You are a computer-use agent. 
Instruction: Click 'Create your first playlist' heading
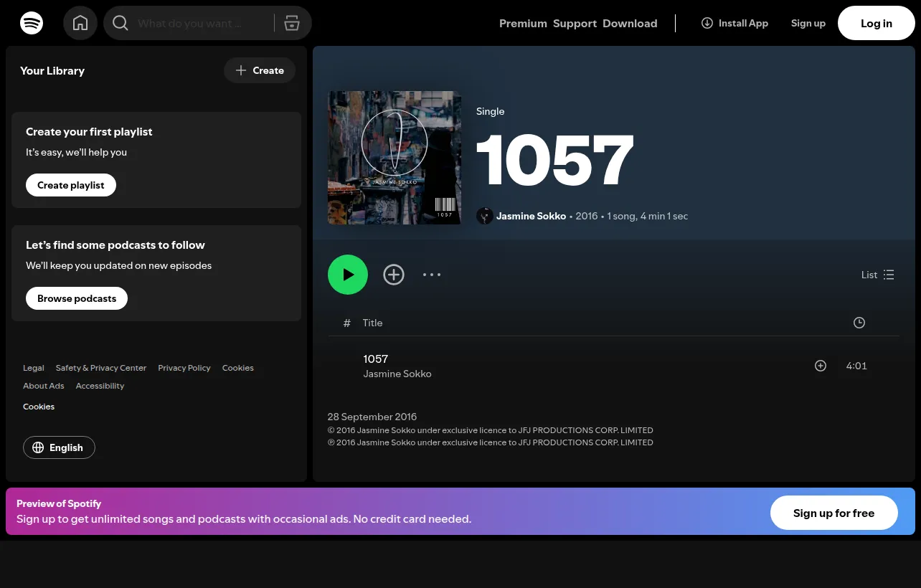click(x=89, y=132)
